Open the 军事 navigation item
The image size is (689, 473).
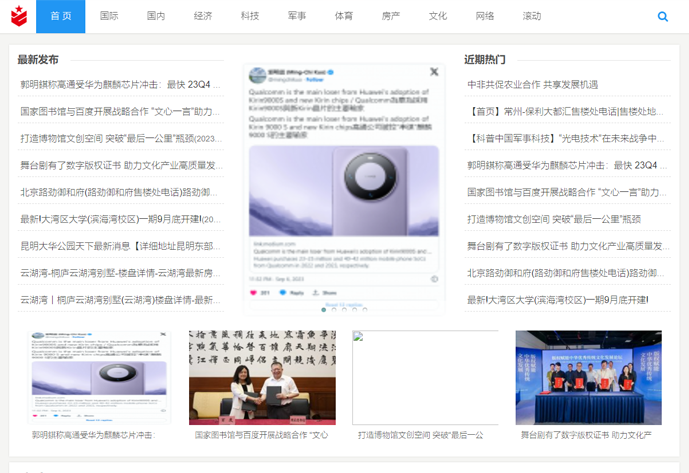297,17
